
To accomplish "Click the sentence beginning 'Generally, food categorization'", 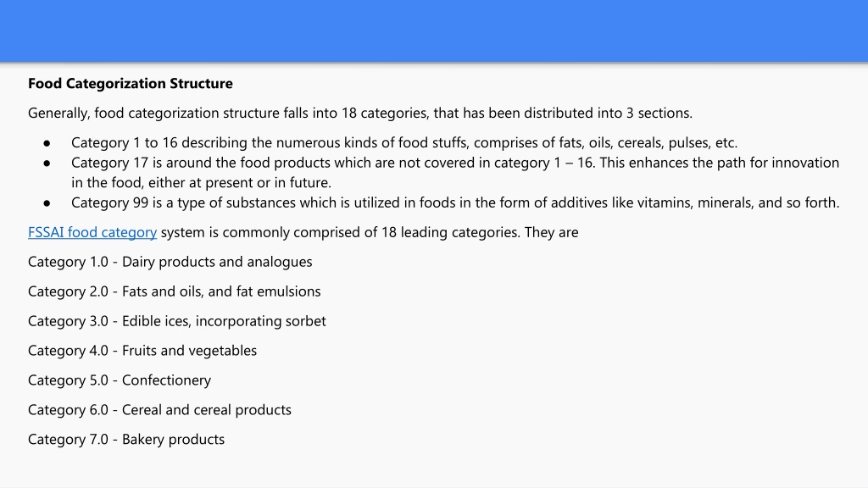I will pos(360,113).
